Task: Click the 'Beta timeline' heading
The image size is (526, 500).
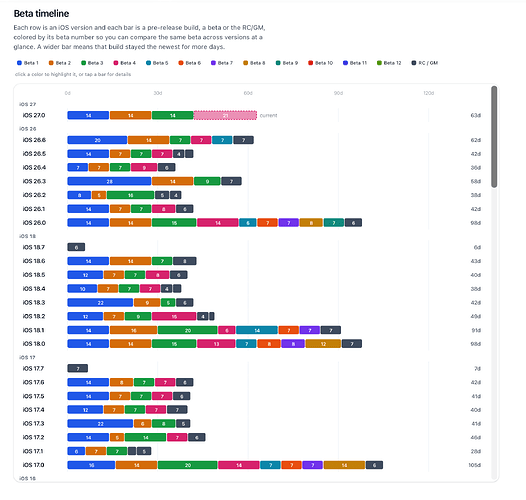Action: (x=41, y=13)
